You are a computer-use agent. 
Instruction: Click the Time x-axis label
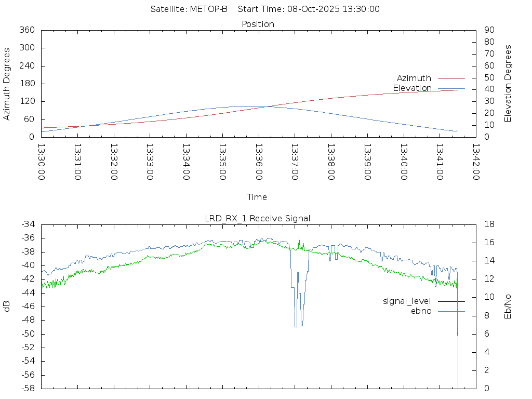pos(257,197)
